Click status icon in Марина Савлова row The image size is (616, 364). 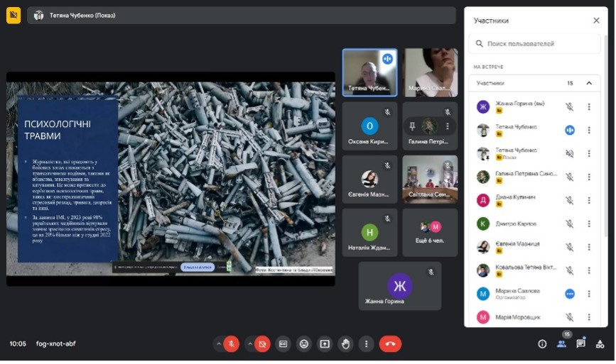570,294
